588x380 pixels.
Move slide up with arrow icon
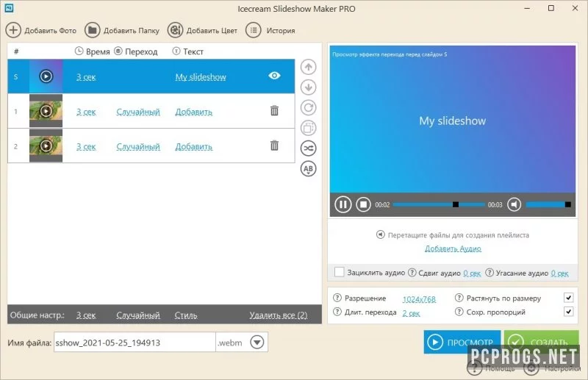click(308, 67)
